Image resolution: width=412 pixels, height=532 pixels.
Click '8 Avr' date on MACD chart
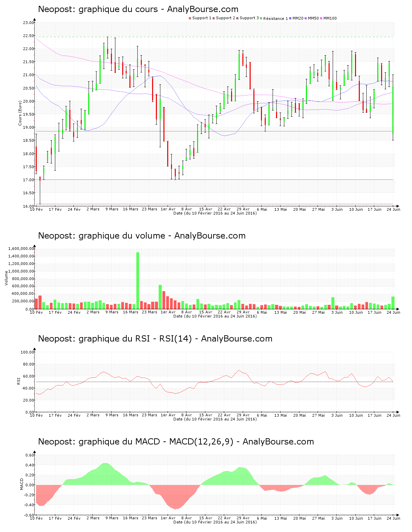click(187, 518)
